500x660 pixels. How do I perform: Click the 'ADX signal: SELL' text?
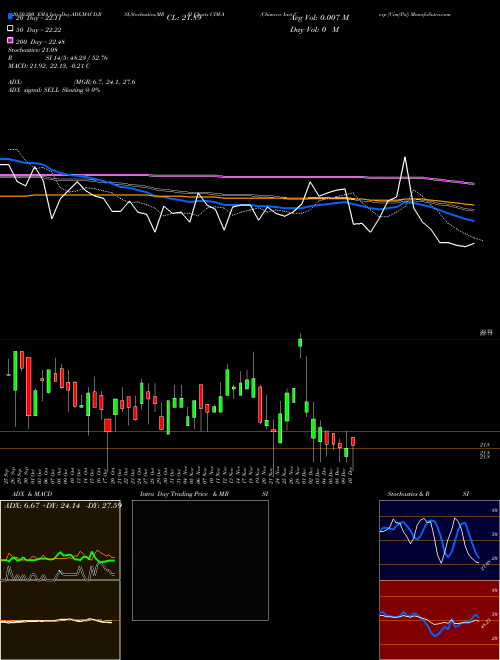[x=34, y=90]
